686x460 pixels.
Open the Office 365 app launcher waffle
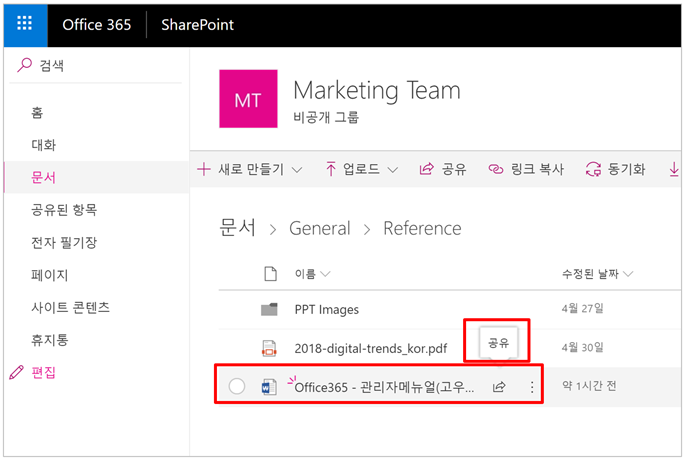click(25, 24)
